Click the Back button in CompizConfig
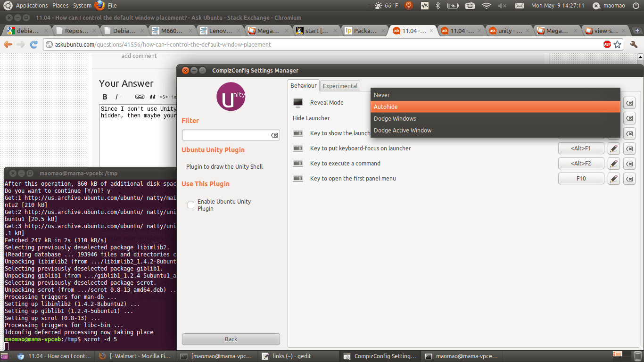 click(231, 339)
